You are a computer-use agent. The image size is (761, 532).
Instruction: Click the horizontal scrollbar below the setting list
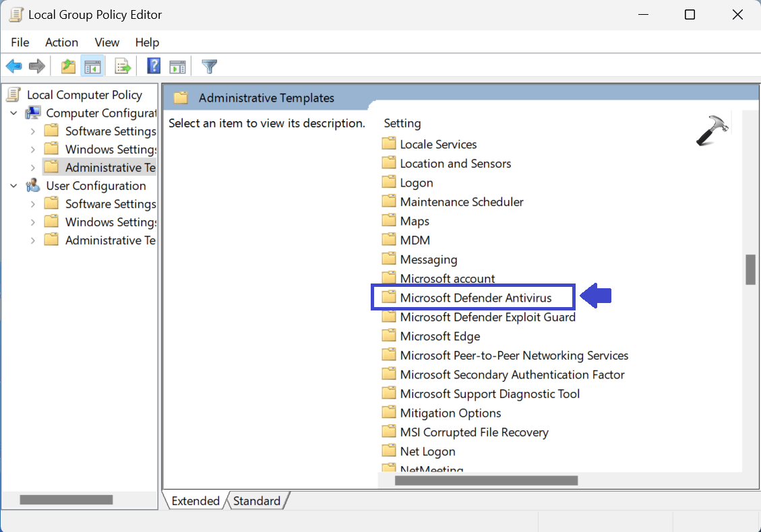click(485, 479)
